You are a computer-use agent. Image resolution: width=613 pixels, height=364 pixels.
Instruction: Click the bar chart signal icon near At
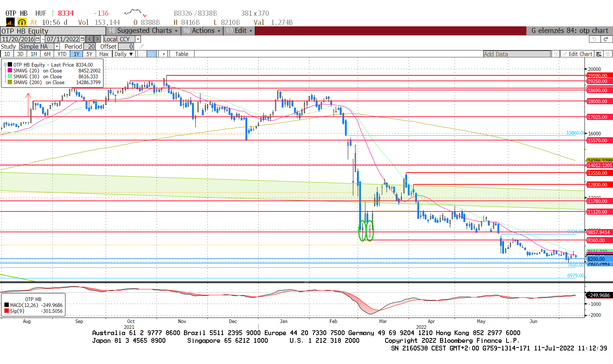point(10,22)
